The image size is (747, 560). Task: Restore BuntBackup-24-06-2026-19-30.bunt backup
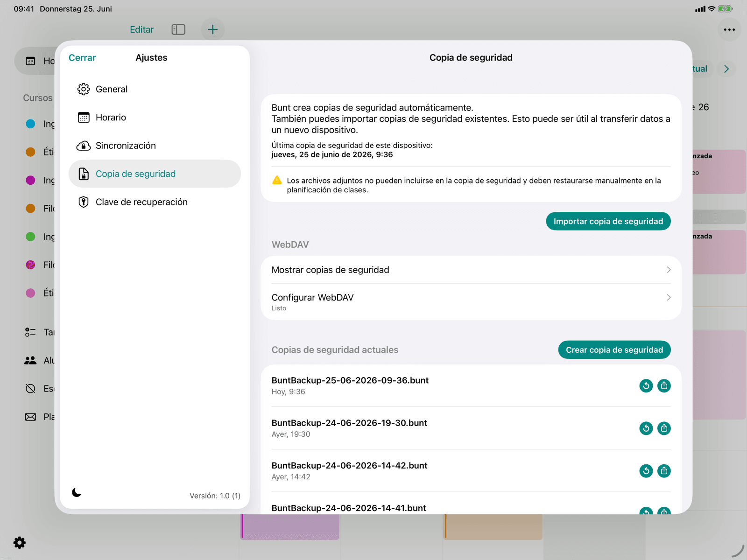[x=646, y=428]
